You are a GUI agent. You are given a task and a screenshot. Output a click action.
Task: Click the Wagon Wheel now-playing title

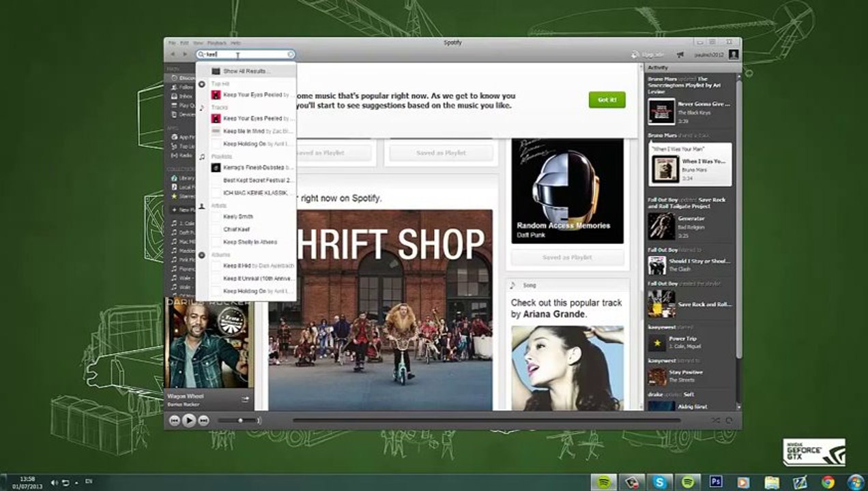pos(186,396)
